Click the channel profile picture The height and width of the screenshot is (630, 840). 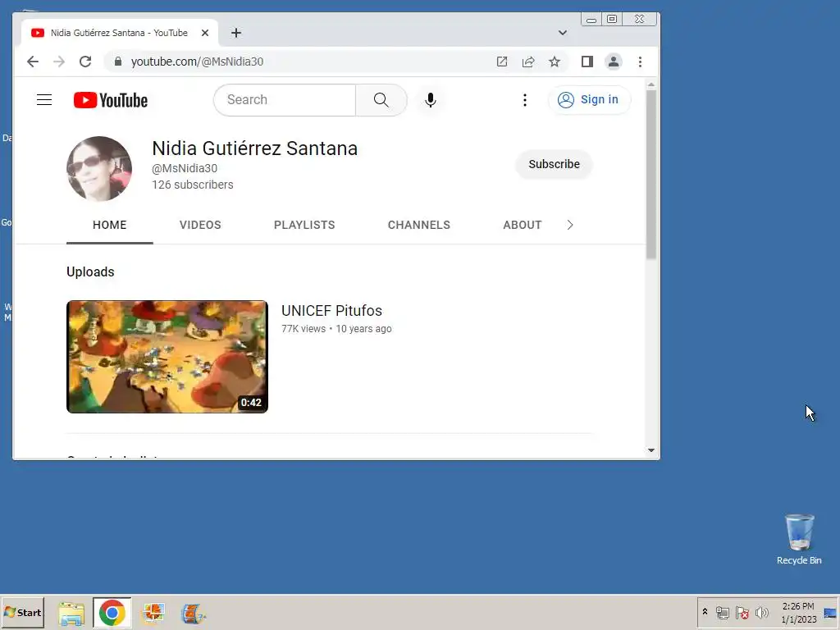(x=99, y=169)
